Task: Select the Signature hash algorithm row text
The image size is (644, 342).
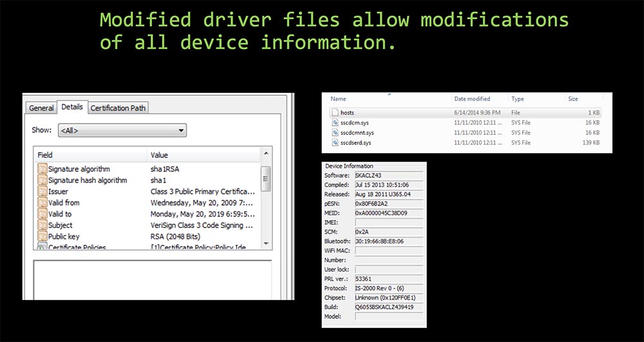Action: point(88,180)
